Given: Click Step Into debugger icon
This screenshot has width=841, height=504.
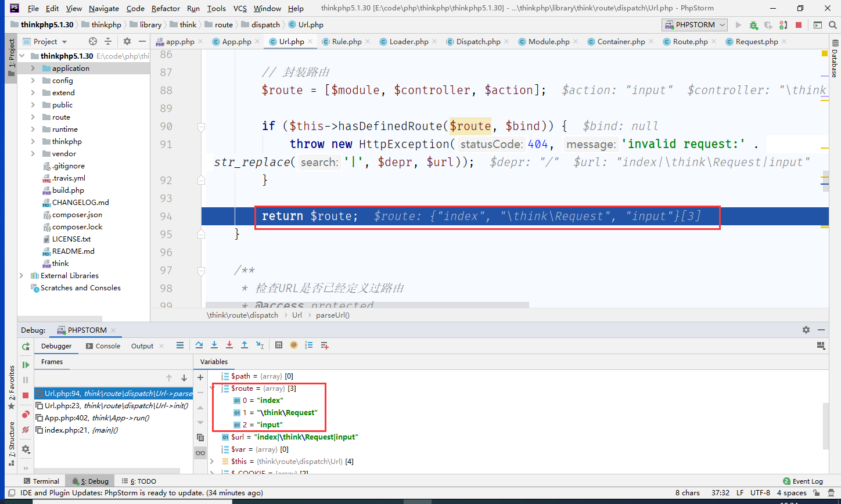Looking at the screenshot, I should point(214,345).
